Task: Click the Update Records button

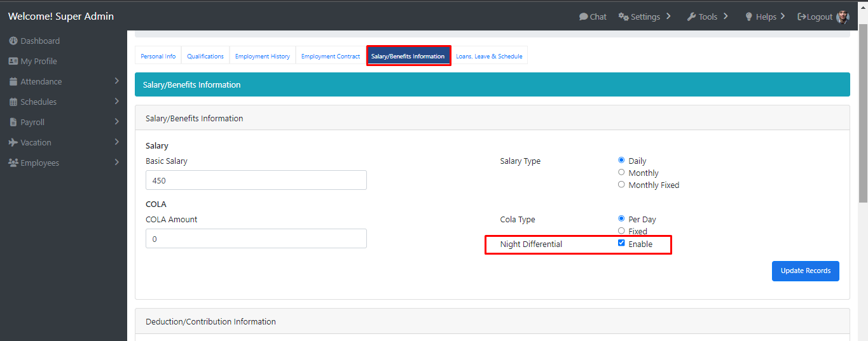Action: click(806, 271)
